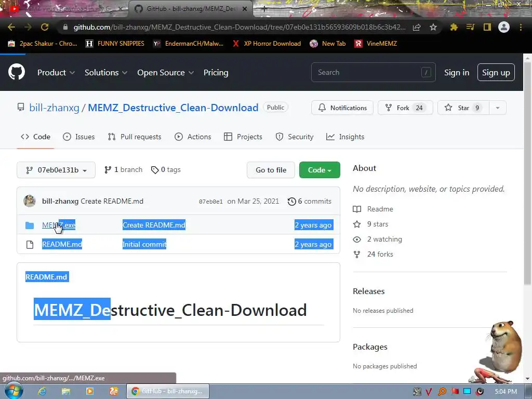Click the Sign up button

click(496, 72)
